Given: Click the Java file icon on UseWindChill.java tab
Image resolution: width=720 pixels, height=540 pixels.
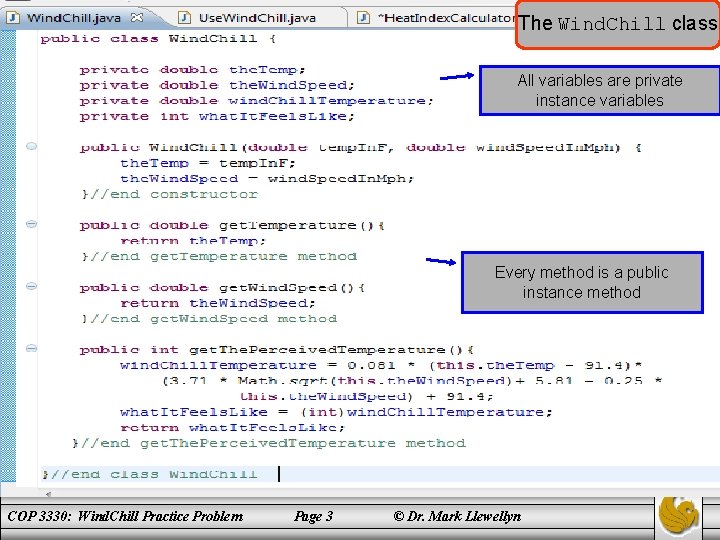Looking at the screenshot, I should (x=184, y=17).
